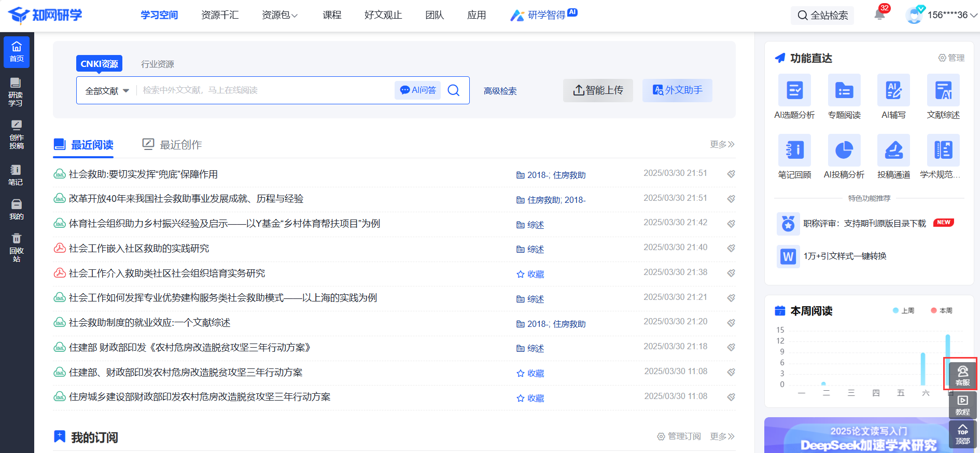Click edit icon for 社会救助:要切实发挥“兜底”保障作用 row
The width and height of the screenshot is (980, 453).
click(x=731, y=174)
